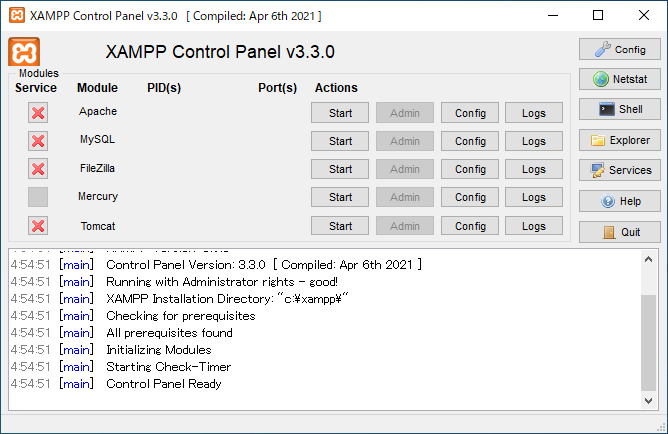668x434 pixels.
Task: Click the log panel scrollbar thumb
Action: 648,342
